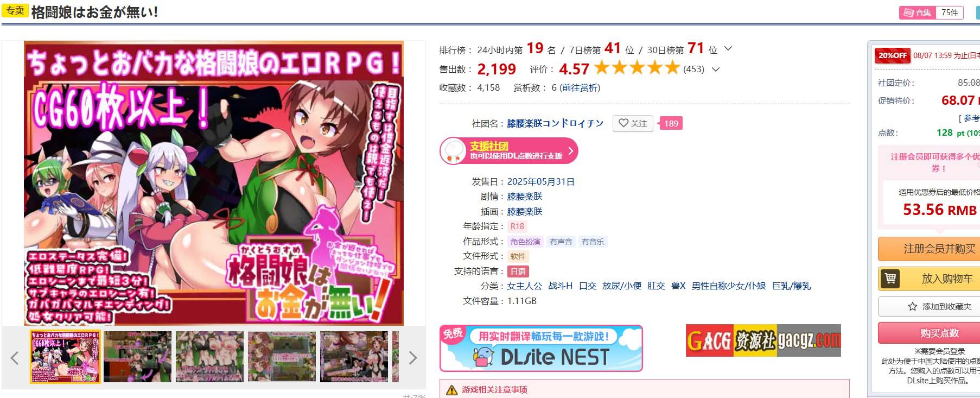Click the 合集 collection icon badge

pyautogui.click(x=918, y=12)
